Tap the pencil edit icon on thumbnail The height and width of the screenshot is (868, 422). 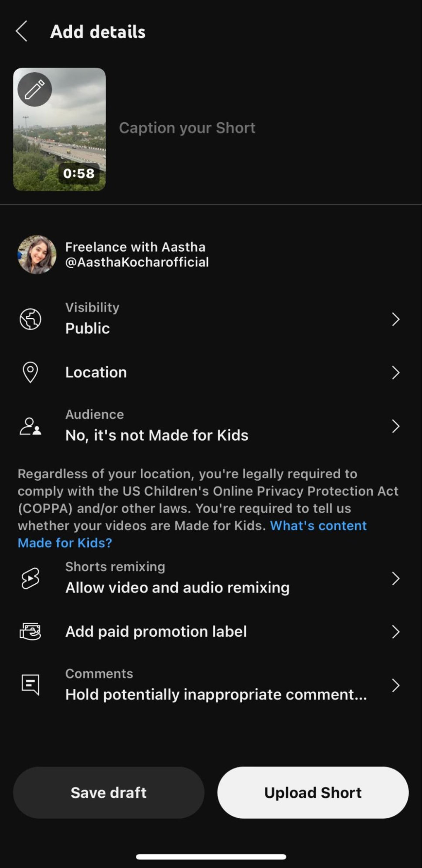click(35, 89)
